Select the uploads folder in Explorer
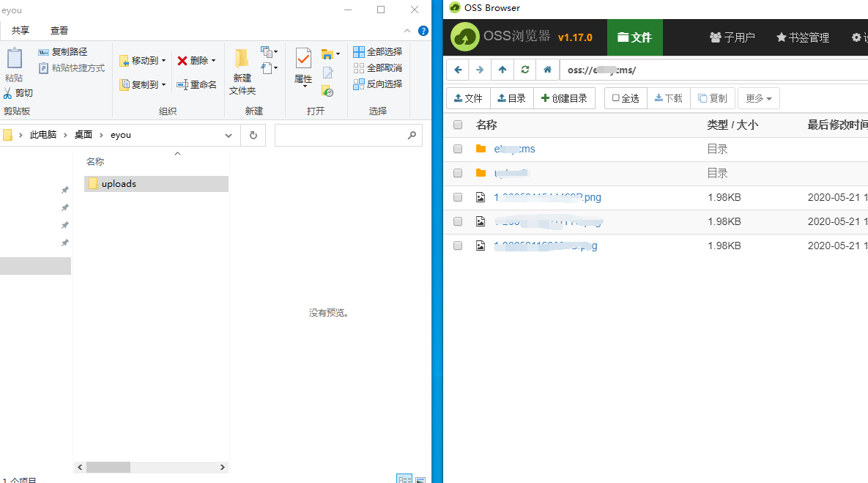868x483 pixels. (156, 184)
